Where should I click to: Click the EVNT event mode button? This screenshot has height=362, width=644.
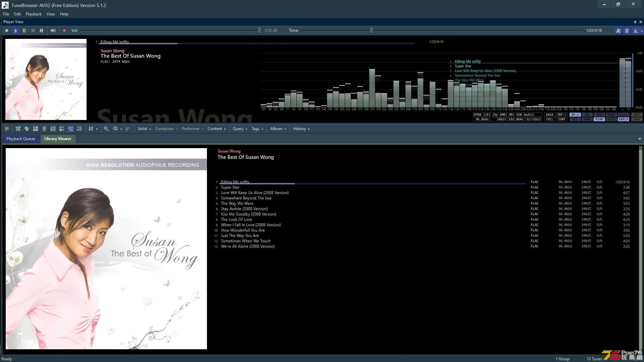click(561, 119)
